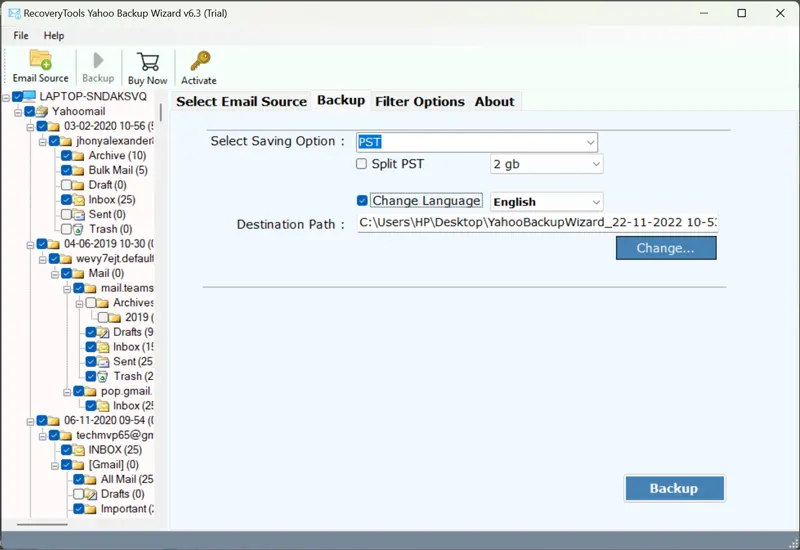Select the Trash (0) folder icon

[x=78, y=229]
